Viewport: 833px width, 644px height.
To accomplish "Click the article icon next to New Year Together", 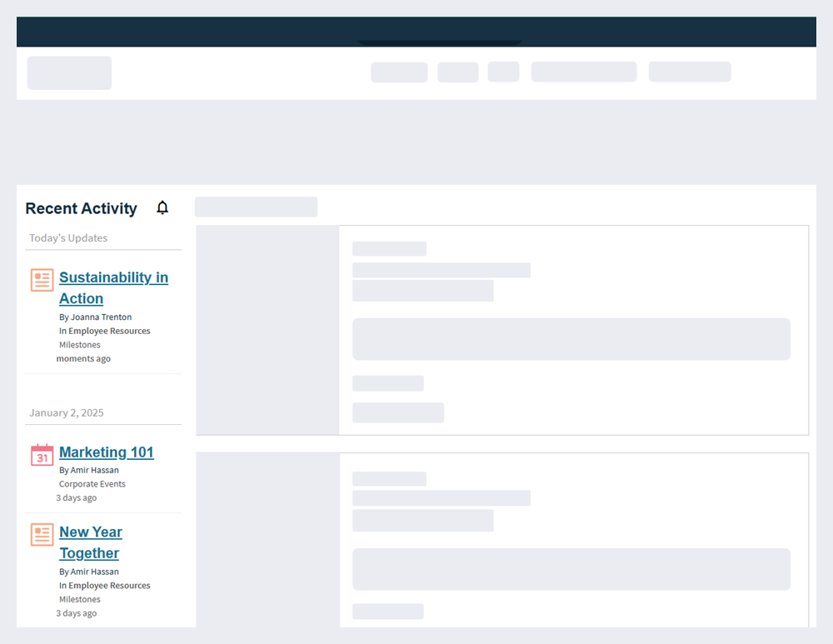I will coord(42,535).
